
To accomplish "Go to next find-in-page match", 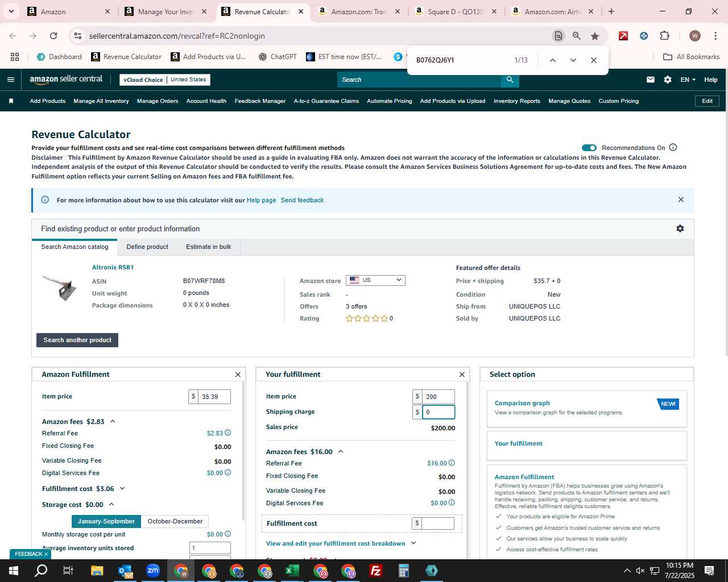I will pyautogui.click(x=573, y=60).
